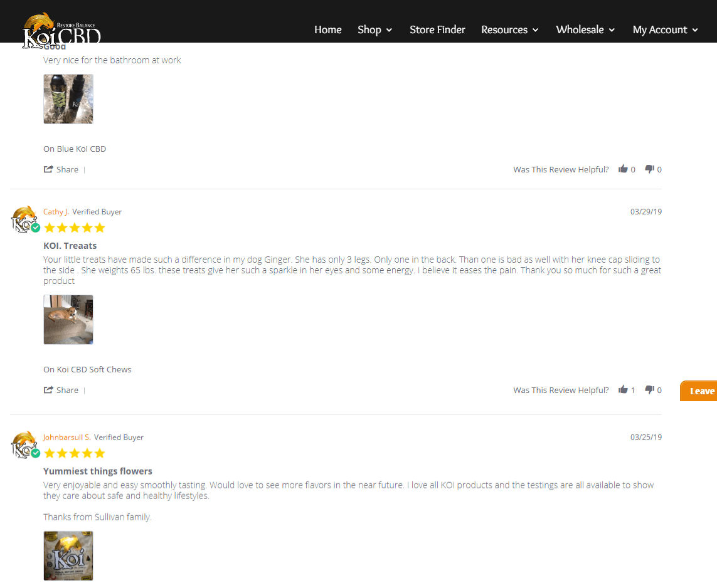The height and width of the screenshot is (588, 717).
Task: Open the Store Finder page
Action: 437,29
